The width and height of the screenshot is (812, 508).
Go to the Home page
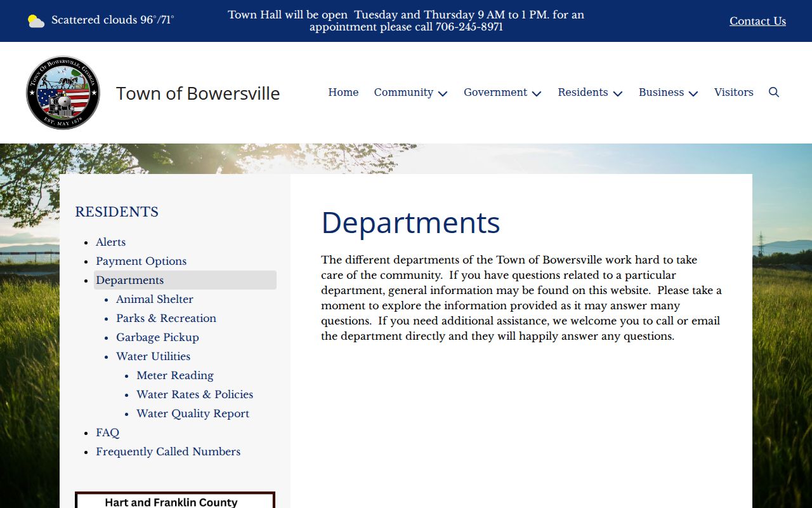pos(343,92)
